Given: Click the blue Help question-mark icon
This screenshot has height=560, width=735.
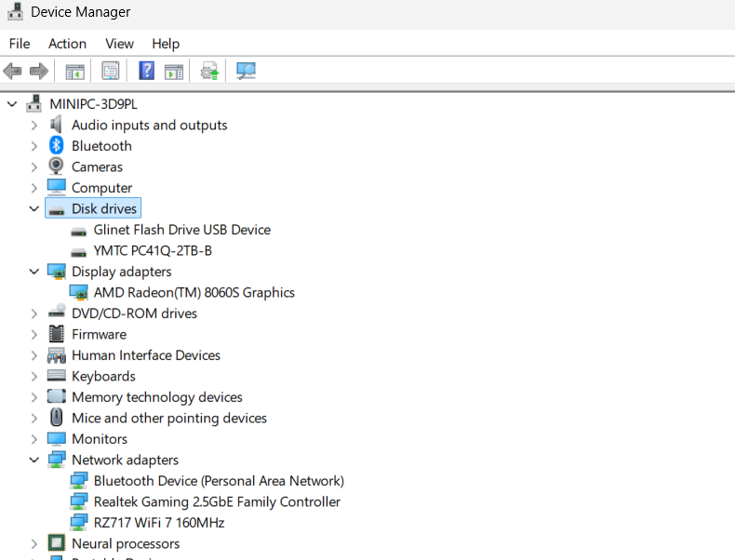Looking at the screenshot, I should pos(147,71).
